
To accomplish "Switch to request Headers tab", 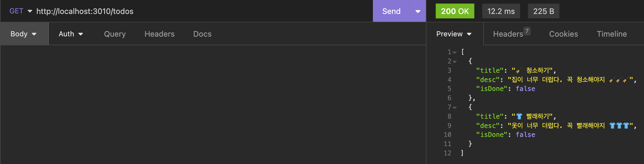I will [159, 34].
